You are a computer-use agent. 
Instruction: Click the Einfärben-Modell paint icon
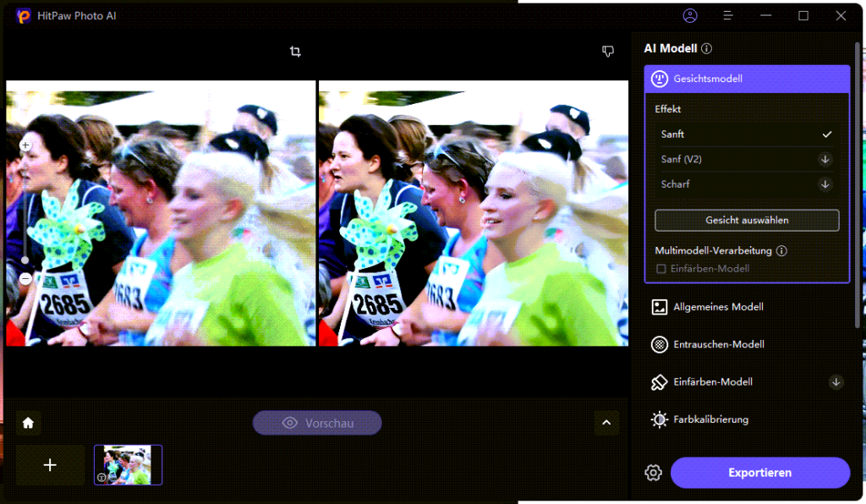(x=660, y=382)
